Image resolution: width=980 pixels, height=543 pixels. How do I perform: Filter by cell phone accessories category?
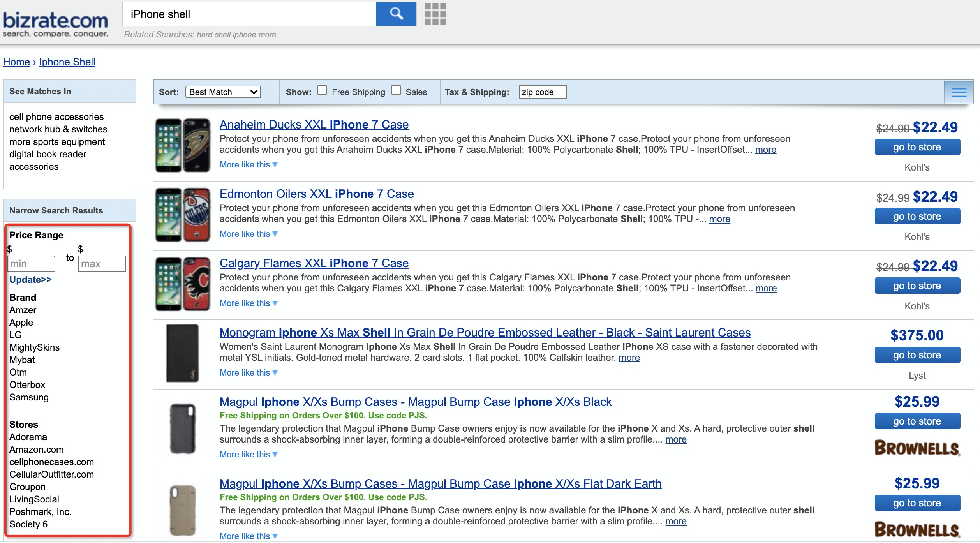tap(56, 117)
